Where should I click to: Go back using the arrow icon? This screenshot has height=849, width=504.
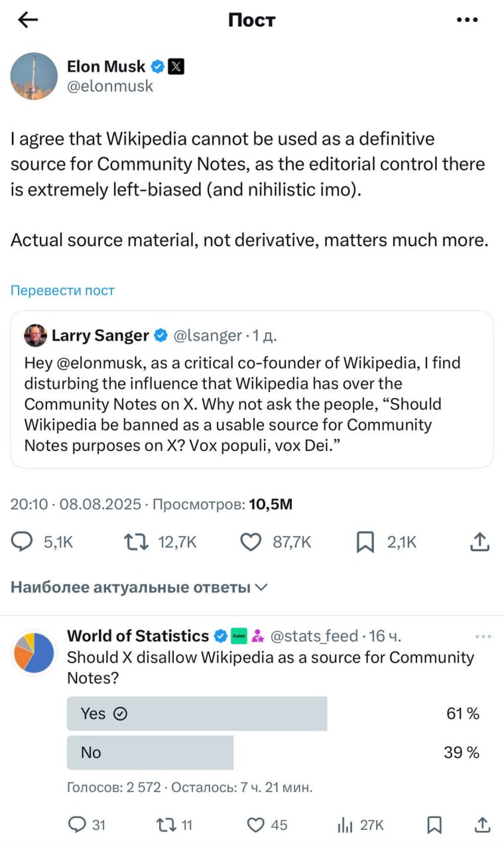pyautogui.click(x=28, y=21)
